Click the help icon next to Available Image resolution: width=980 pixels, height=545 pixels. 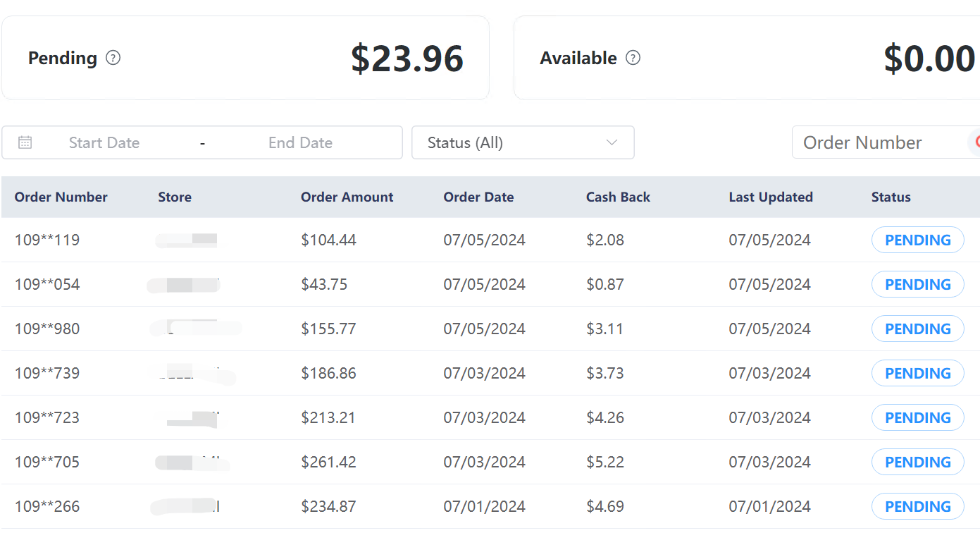633,58
